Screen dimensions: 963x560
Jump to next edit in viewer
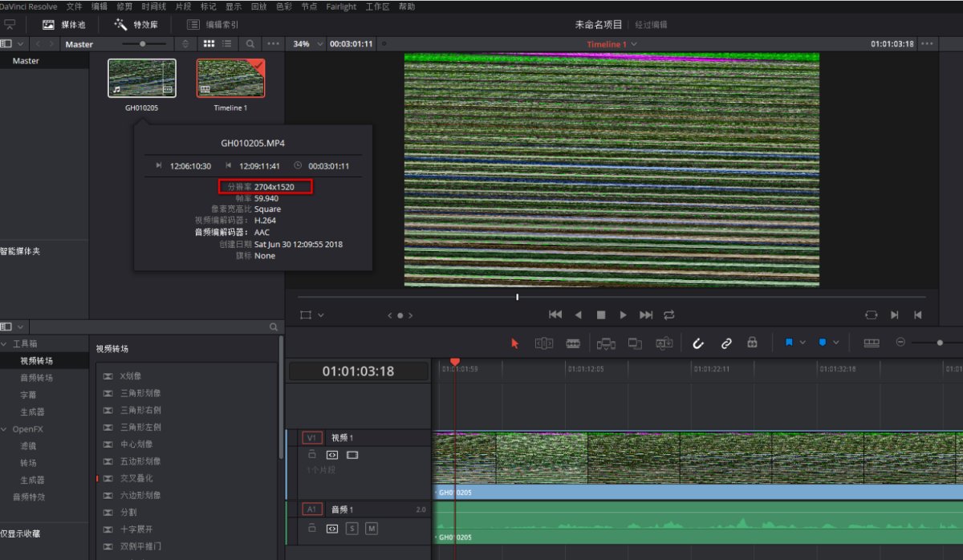click(895, 315)
